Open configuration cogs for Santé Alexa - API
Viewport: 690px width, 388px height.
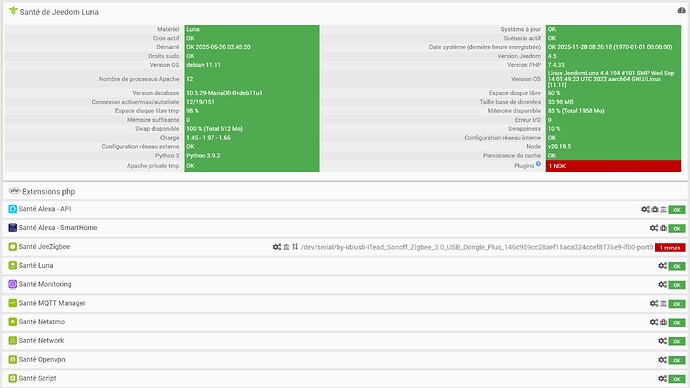(645, 209)
